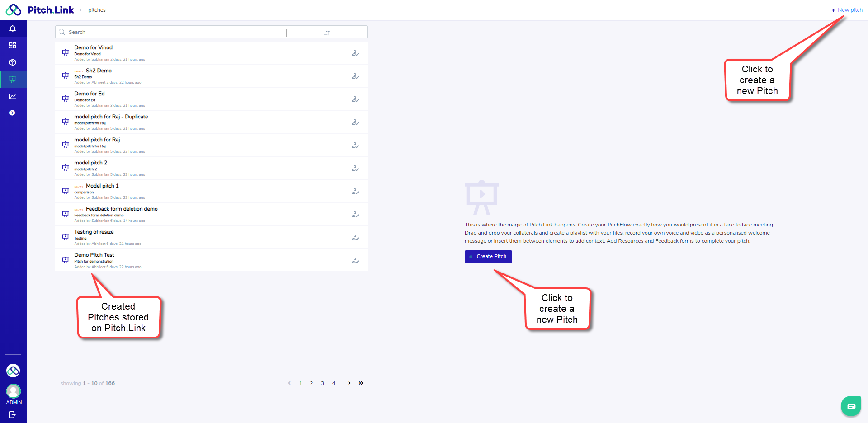The image size is (868, 423).
Task: Open the search filter options icon
Action: tap(327, 33)
